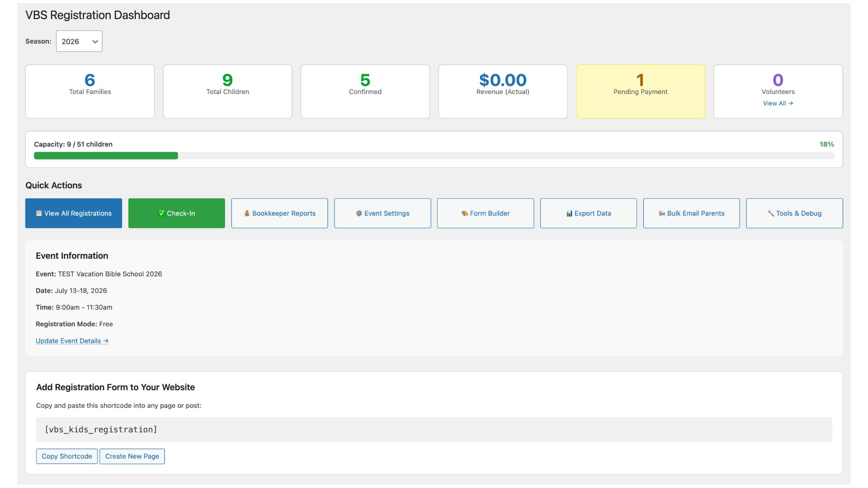Click the Total Families stat card
The image size is (868, 488).
pyautogui.click(x=90, y=91)
